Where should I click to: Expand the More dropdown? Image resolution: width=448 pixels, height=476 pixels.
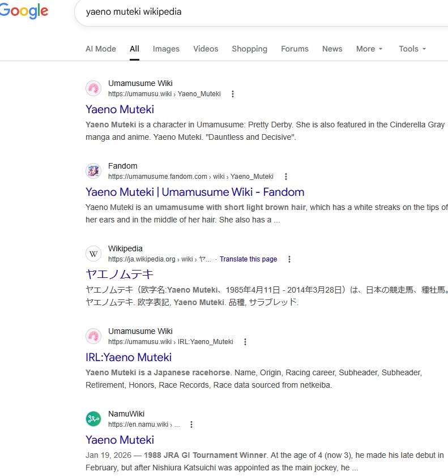click(x=369, y=49)
